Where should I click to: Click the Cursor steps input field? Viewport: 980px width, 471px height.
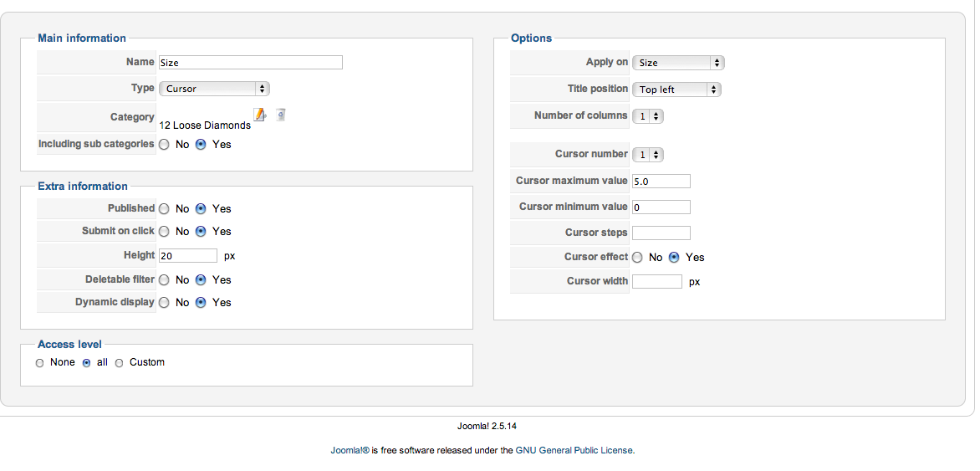[661, 233]
